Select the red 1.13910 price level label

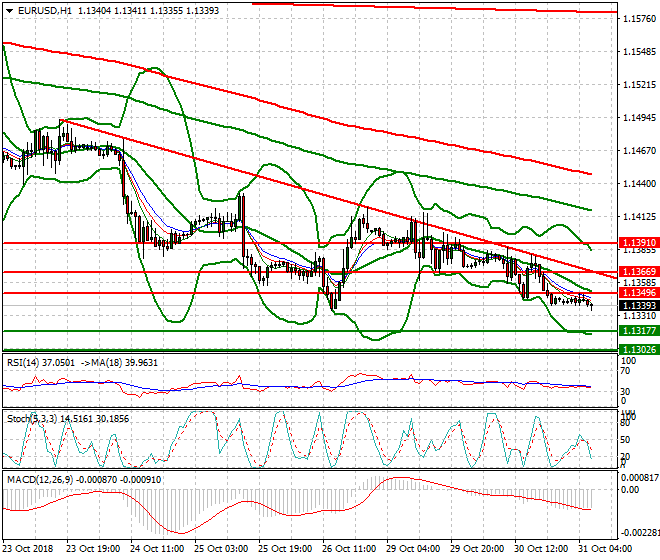639,243
